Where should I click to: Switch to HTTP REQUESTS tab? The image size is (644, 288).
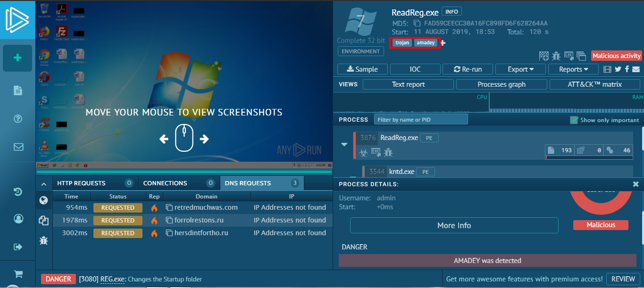(x=95, y=183)
